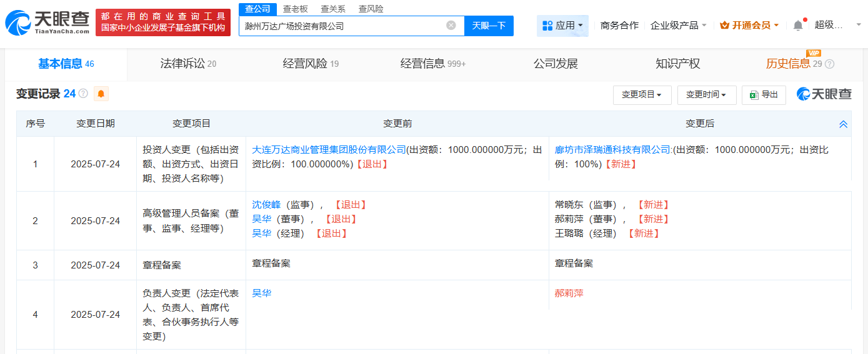Click the orange alert bell beside 变更记录
This screenshot has width=868, height=354.
click(101, 94)
